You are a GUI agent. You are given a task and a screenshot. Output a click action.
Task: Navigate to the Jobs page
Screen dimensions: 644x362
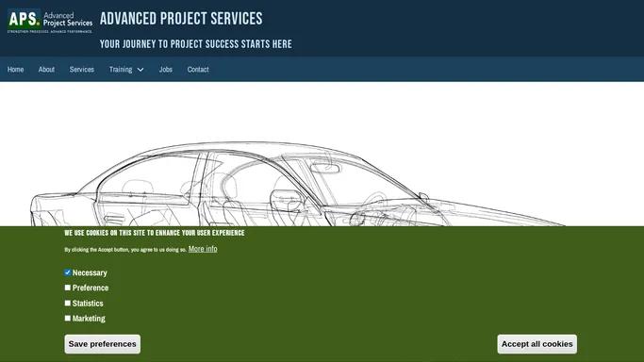click(x=166, y=70)
